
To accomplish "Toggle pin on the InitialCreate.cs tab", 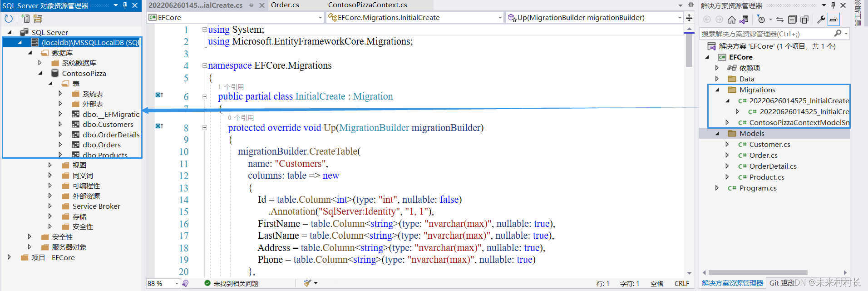I will 252,5.
